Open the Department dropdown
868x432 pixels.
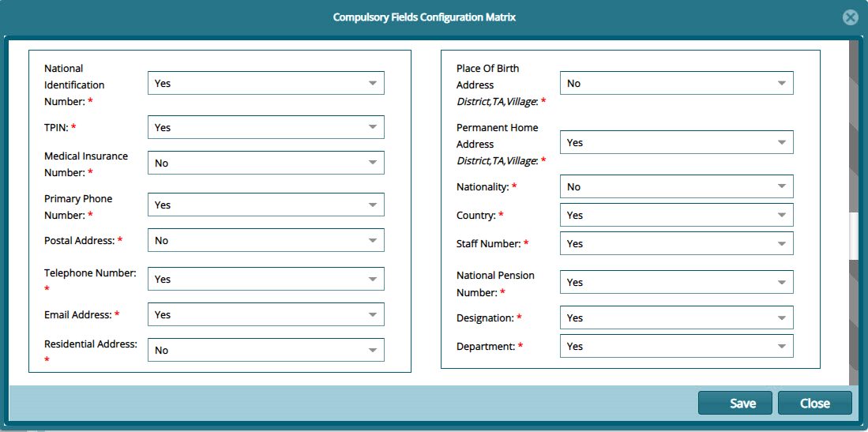pyautogui.click(x=676, y=346)
